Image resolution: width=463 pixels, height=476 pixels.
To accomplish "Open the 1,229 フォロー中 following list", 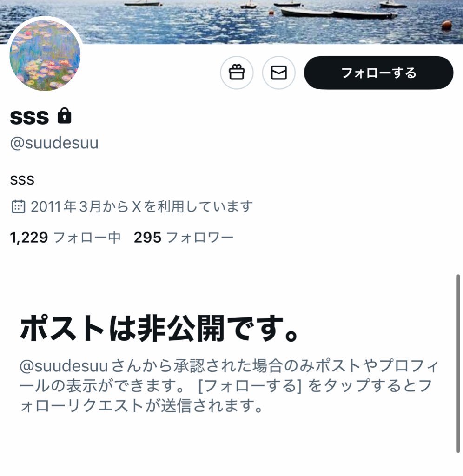I will (65, 238).
